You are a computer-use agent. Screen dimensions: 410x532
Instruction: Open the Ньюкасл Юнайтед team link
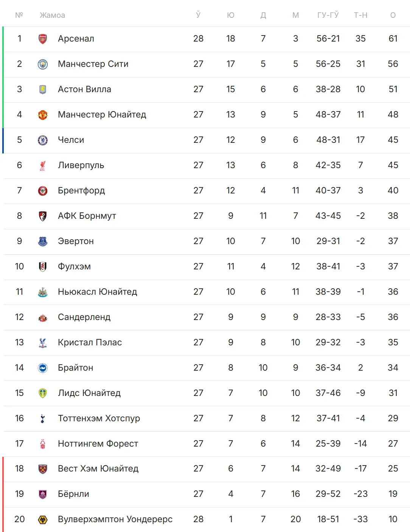[97, 292]
